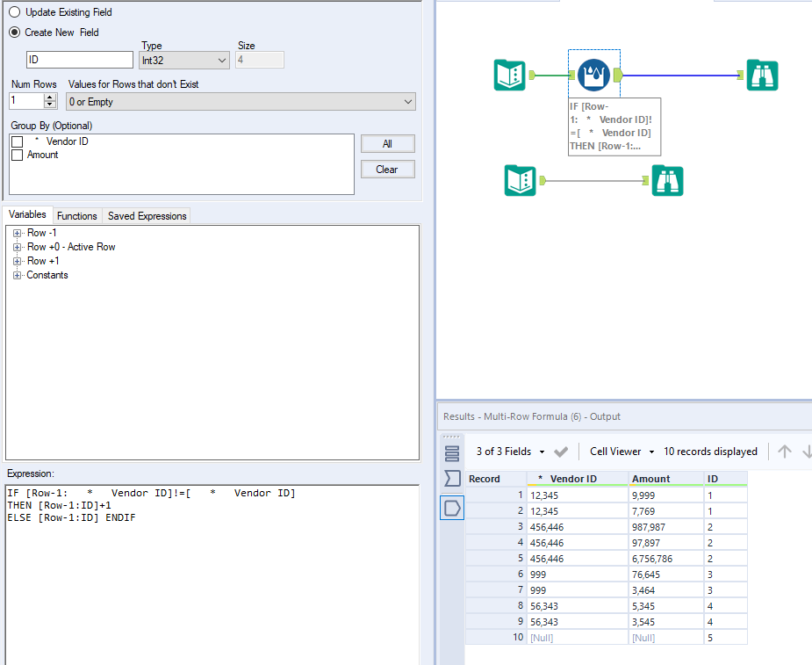
Task: Switch to the Saved Expressions tab
Action: [x=147, y=215]
